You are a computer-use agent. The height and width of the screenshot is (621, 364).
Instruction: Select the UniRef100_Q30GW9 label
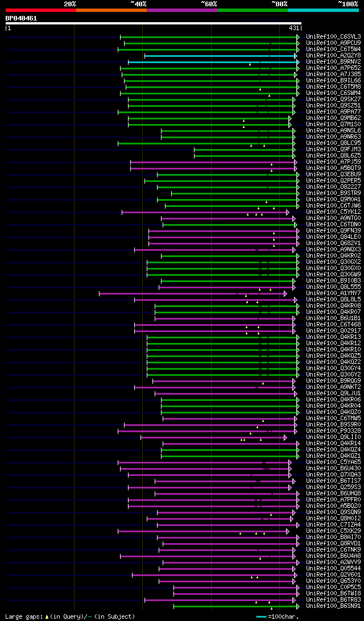[x=333, y=275]
